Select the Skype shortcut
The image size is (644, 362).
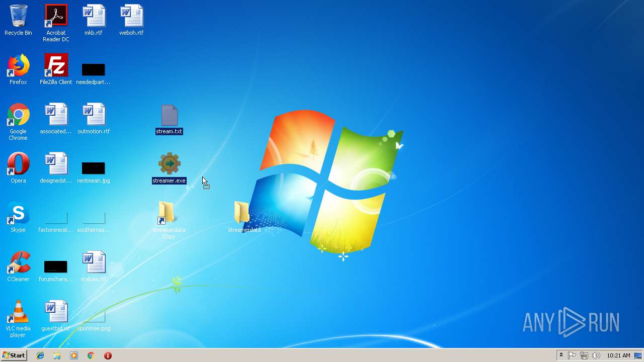18,217
